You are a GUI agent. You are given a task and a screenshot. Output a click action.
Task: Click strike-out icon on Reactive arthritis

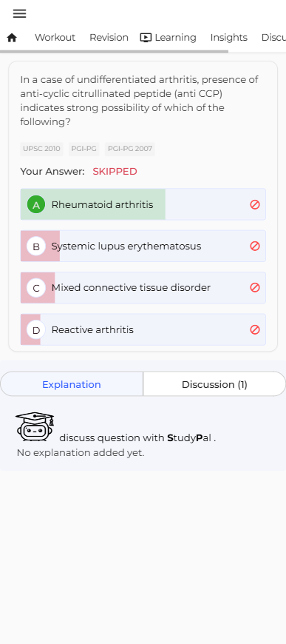255,329
